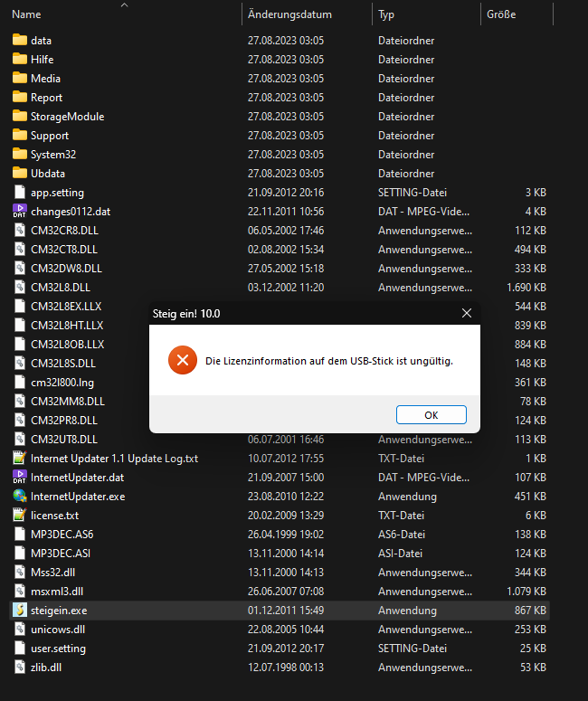The width and height of the screenshot is (588, 701).
Task: Select the user.setting file row
Action: click(x=280, y=649)
